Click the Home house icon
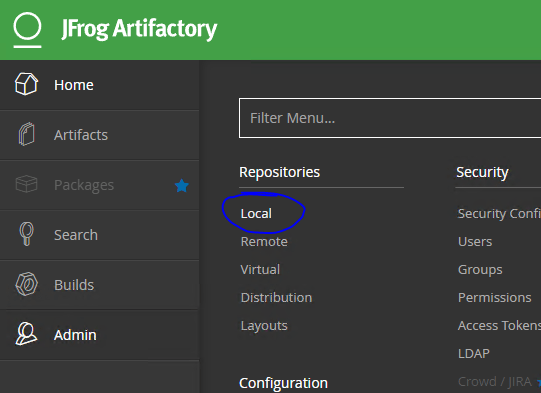The image size is (541, 393). click(26, 84)
